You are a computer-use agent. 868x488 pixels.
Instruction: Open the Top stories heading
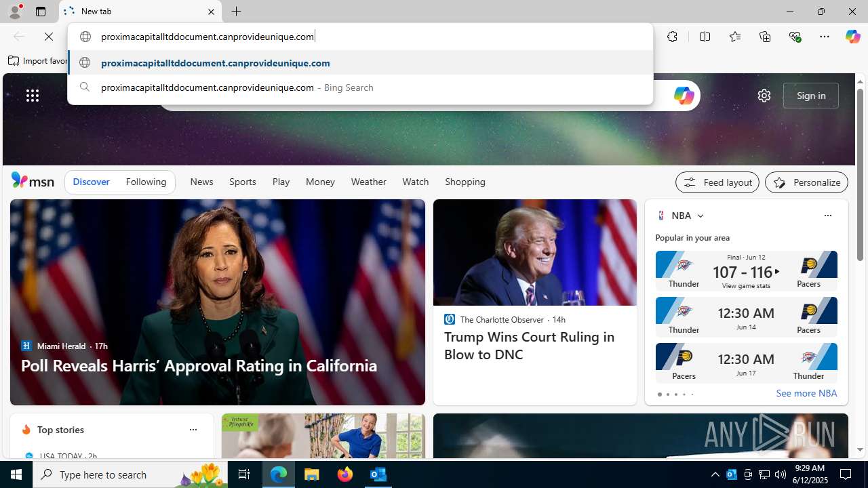[60, 430]
